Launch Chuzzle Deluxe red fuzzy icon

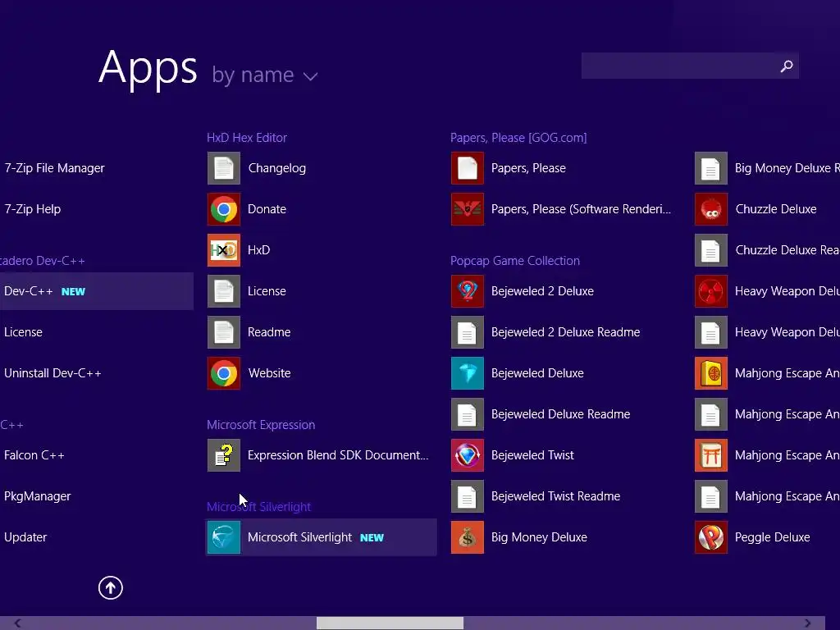[x=711, y=209]
